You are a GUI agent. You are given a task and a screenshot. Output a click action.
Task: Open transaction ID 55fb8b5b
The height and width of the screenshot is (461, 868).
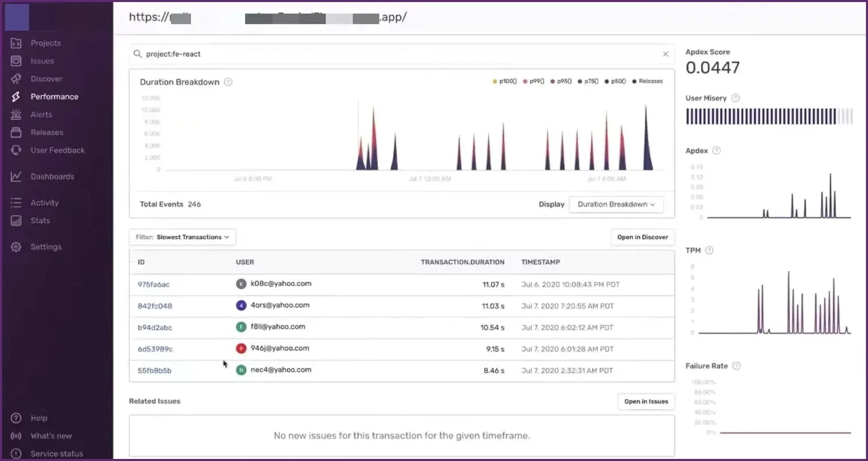coord(155,371)
